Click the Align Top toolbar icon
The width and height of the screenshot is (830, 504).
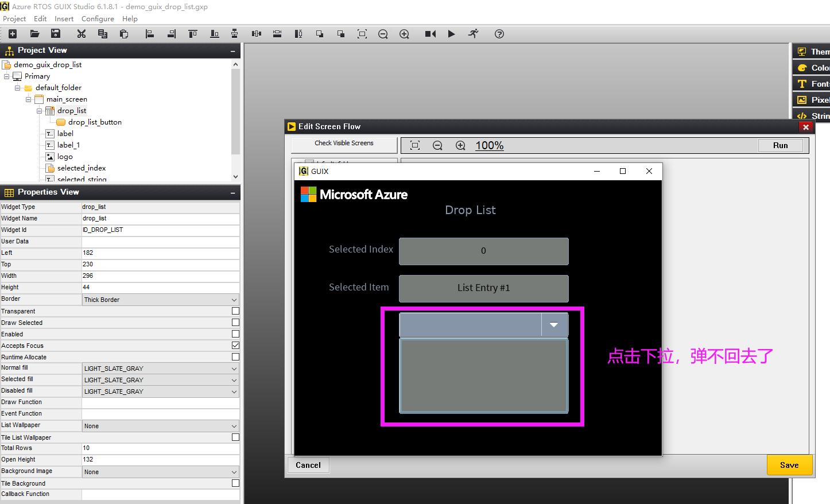[x=193, y=34]
